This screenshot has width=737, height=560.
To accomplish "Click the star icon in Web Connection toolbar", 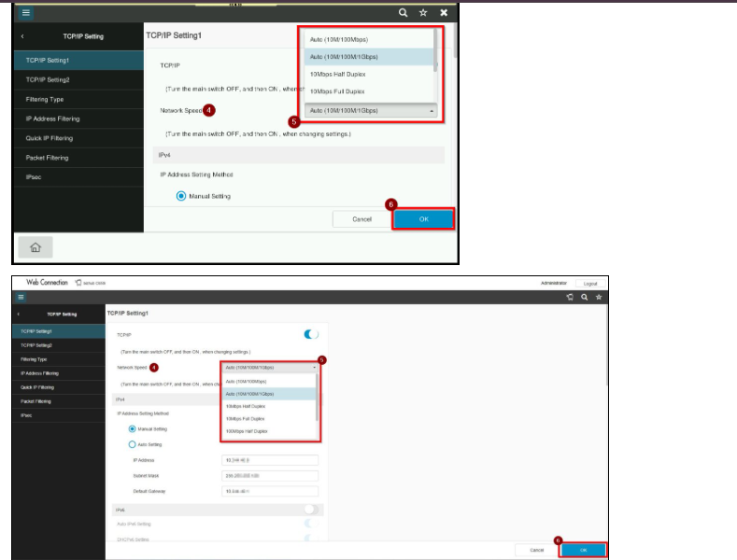I will tap(599, 297).
